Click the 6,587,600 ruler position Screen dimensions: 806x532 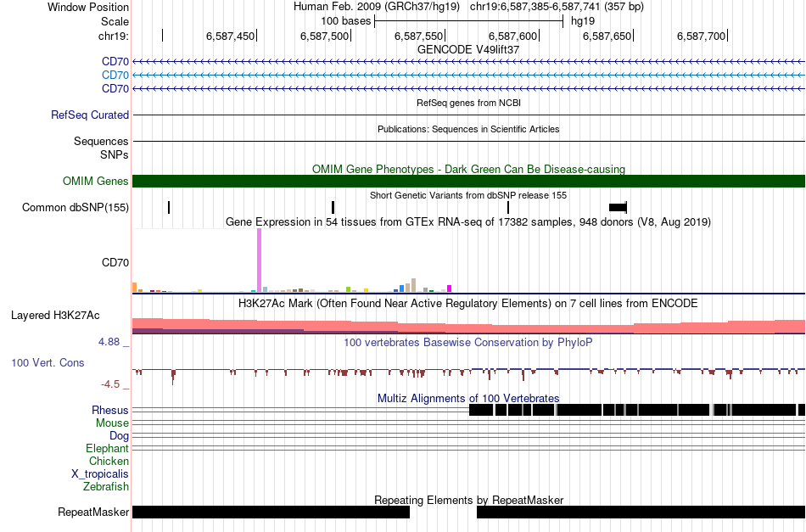click(x=512, y=36)
